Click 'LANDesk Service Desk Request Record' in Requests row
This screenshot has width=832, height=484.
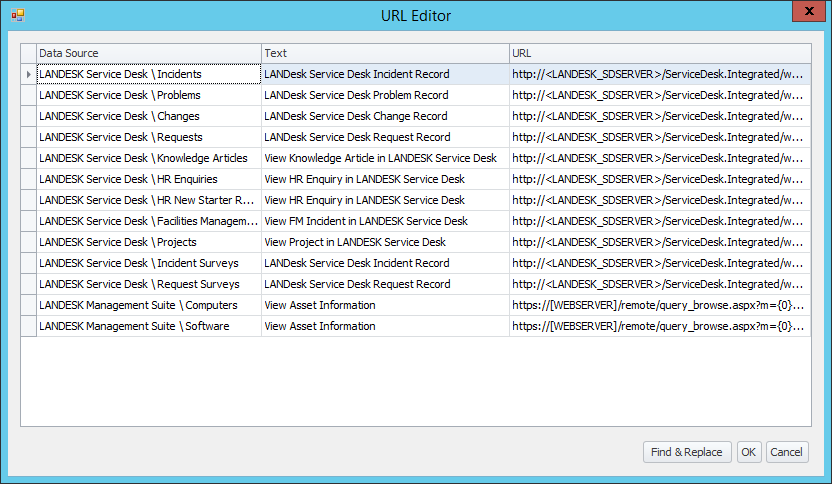385,137
